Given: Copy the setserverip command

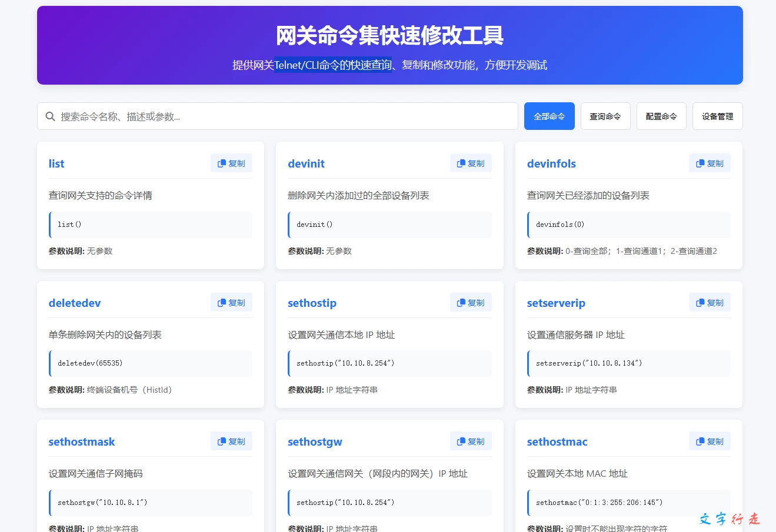Looking at the screenshot, I should tap(710, 303).
